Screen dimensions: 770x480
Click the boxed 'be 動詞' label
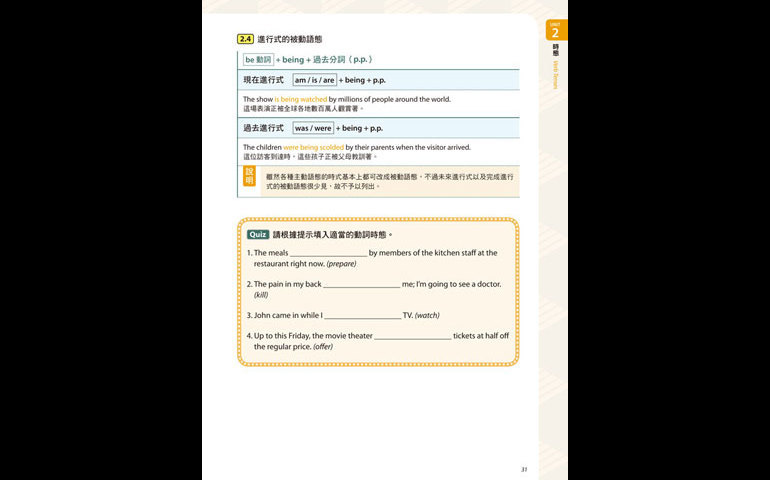pos(258,59)
